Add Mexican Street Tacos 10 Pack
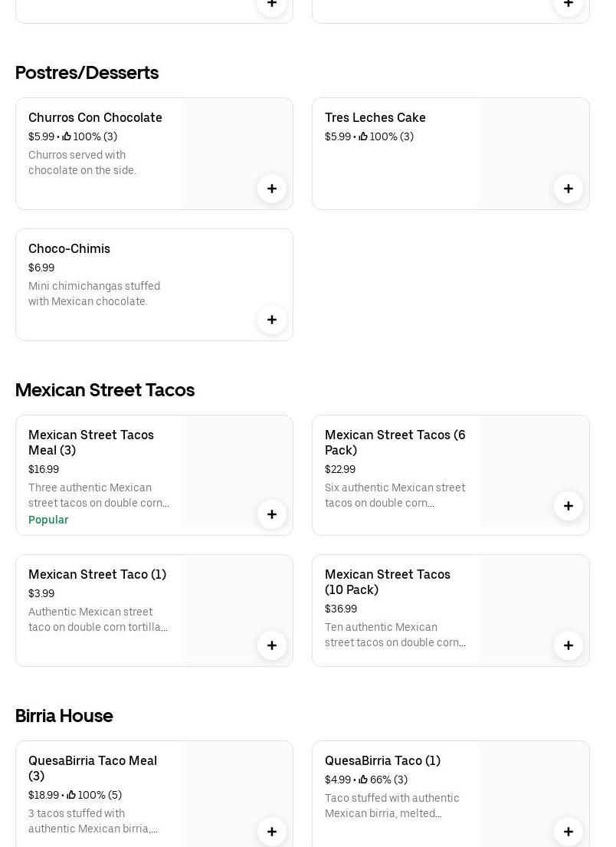This screenshot has height=847, width=616. pyautogui.click(x=568, y=645)
